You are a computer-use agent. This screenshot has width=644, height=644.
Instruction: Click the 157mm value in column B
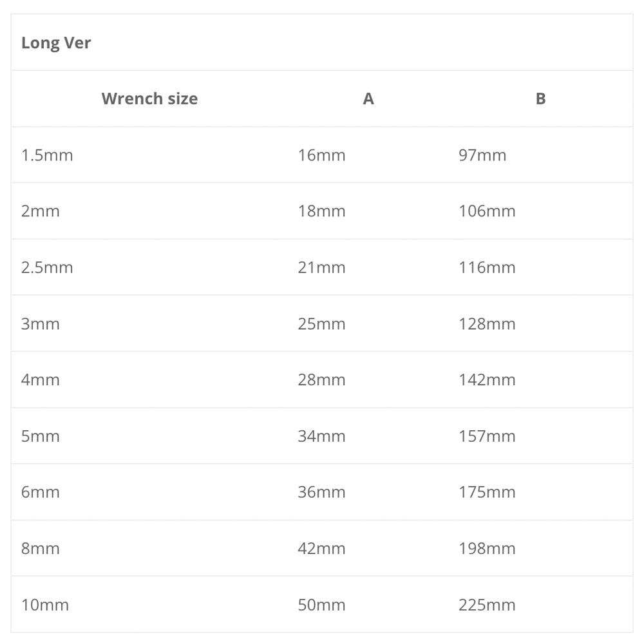pos(487,437)
